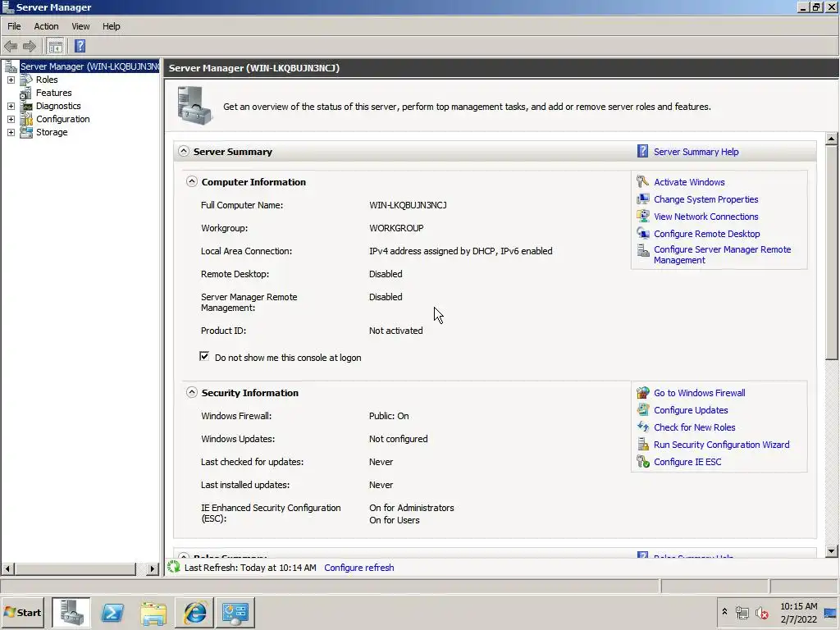
Task: Click the Features tree icon
Action: tap(26, 93)
